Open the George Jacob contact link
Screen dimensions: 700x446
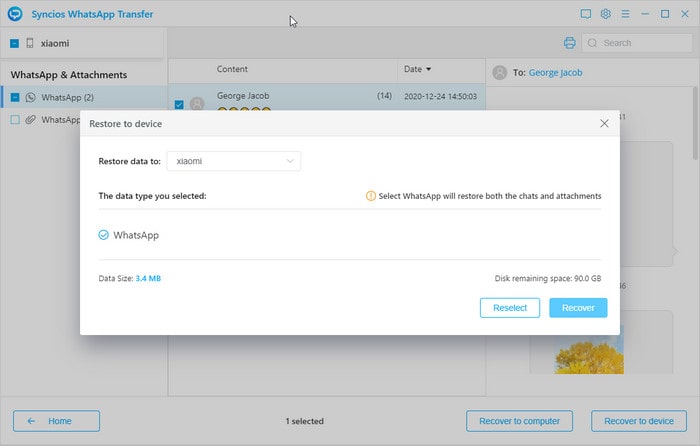tap(555, 72)
